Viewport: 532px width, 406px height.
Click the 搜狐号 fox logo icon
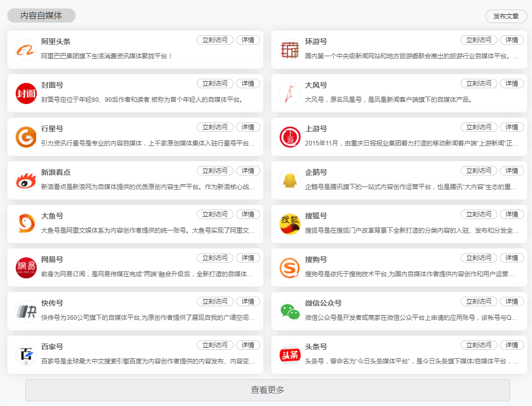point(290,224)
